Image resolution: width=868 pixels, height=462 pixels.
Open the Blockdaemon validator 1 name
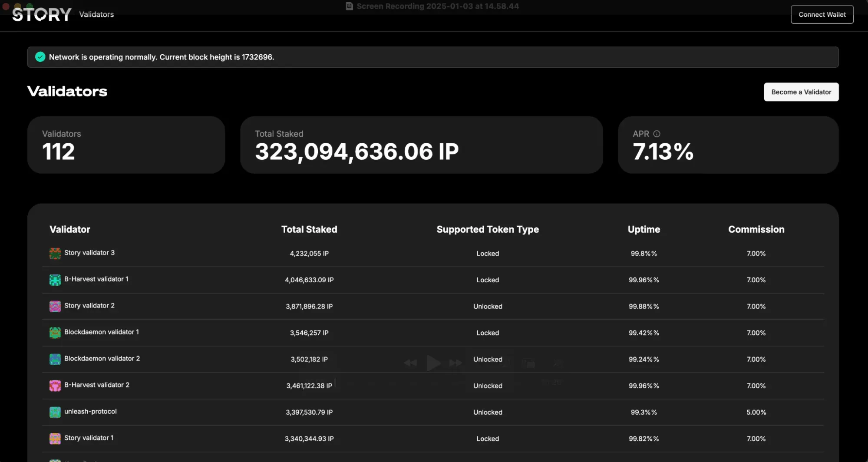tap(102, 332)
